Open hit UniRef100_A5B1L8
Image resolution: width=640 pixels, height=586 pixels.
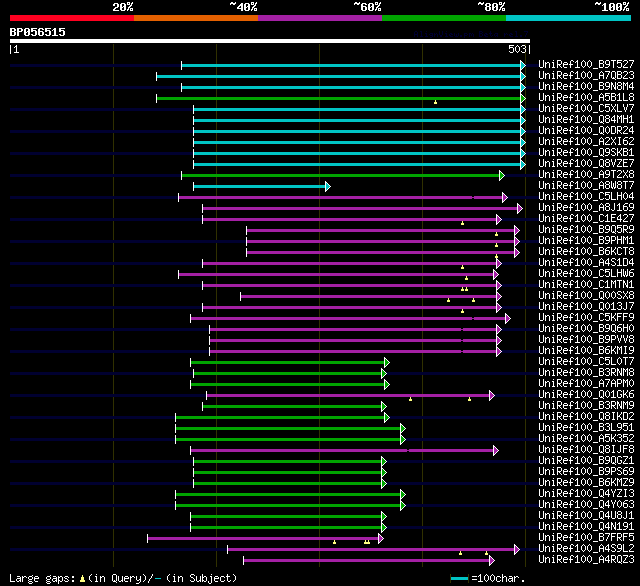pos(586,97)
